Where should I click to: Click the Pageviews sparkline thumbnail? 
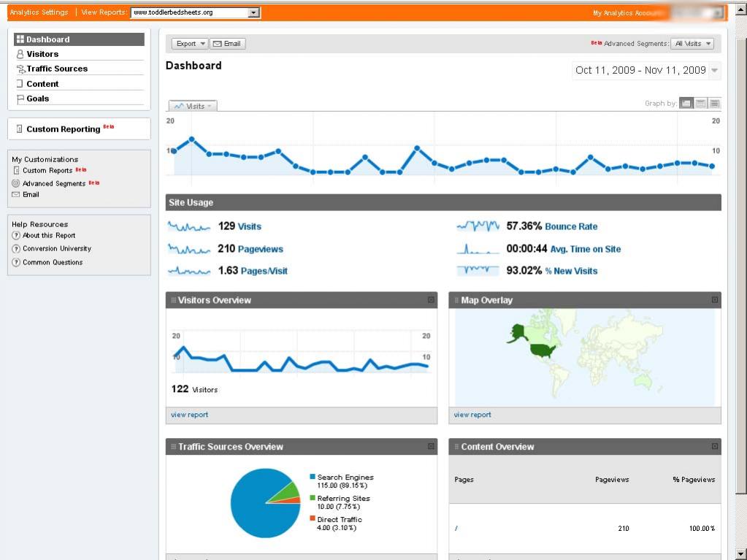(189, 248)
